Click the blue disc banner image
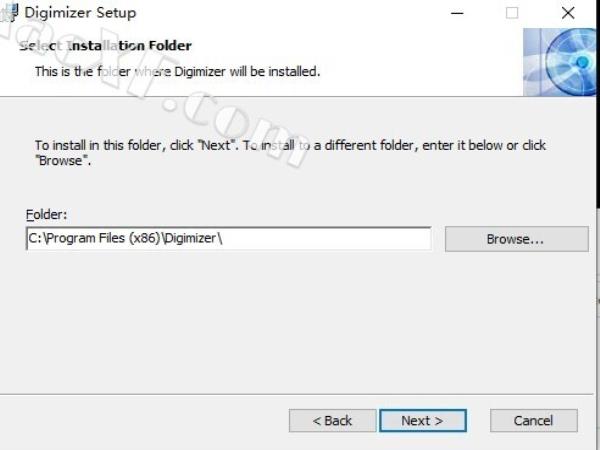600x450 pixels. (x=559, y=62)
